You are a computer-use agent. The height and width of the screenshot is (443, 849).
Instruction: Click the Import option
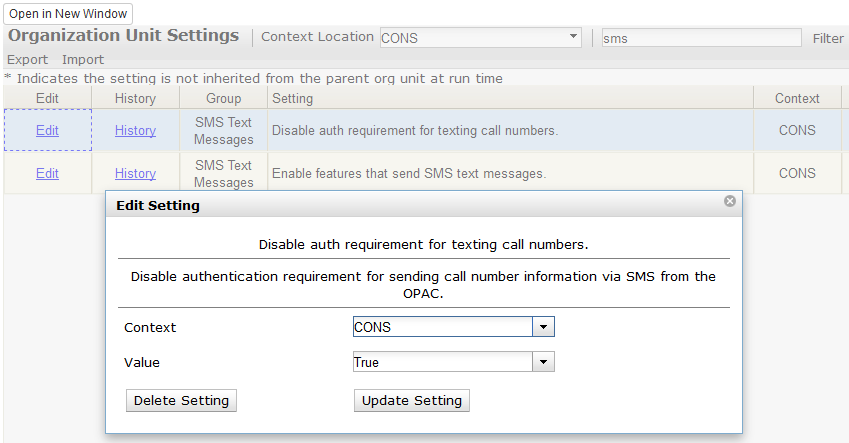83,59
